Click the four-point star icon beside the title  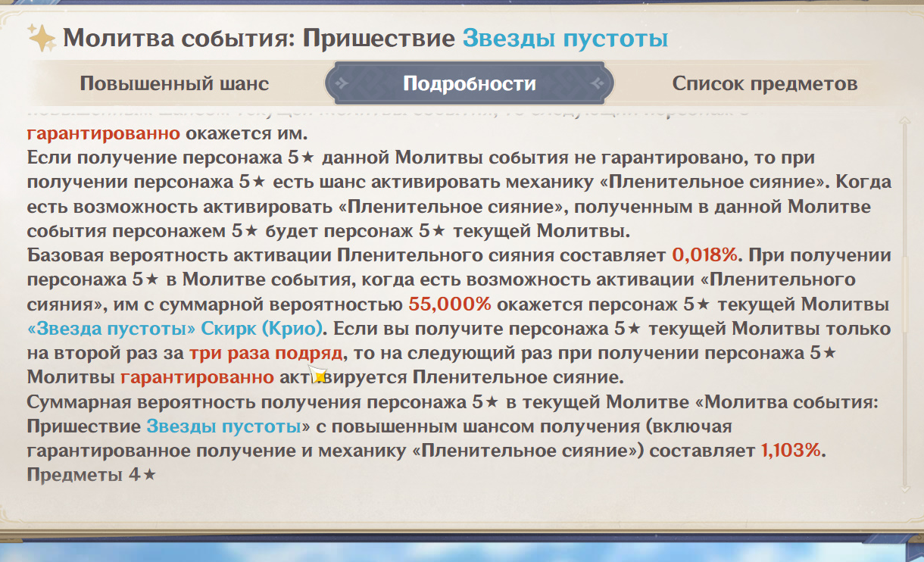(42, 37)
